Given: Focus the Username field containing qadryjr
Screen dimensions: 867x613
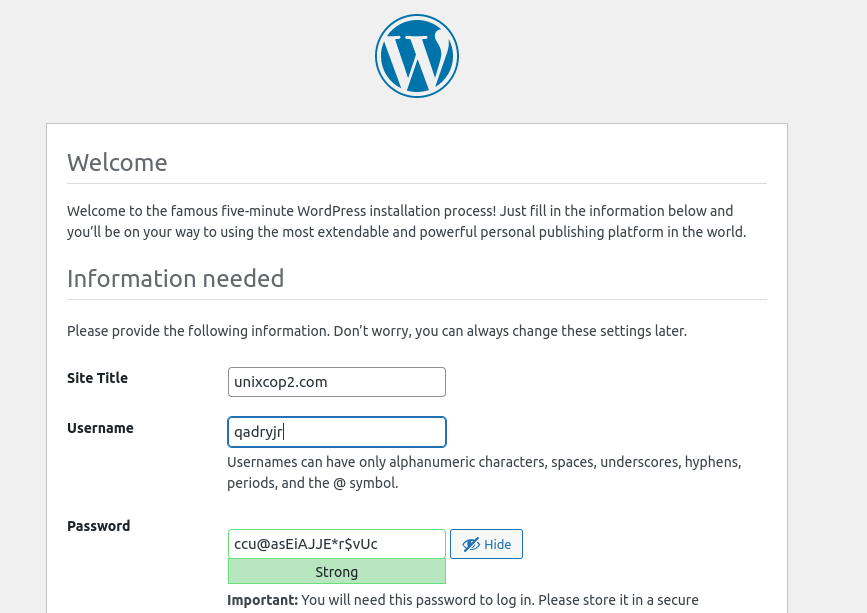Looking at the screenshot, I should [x=337, y=432].
